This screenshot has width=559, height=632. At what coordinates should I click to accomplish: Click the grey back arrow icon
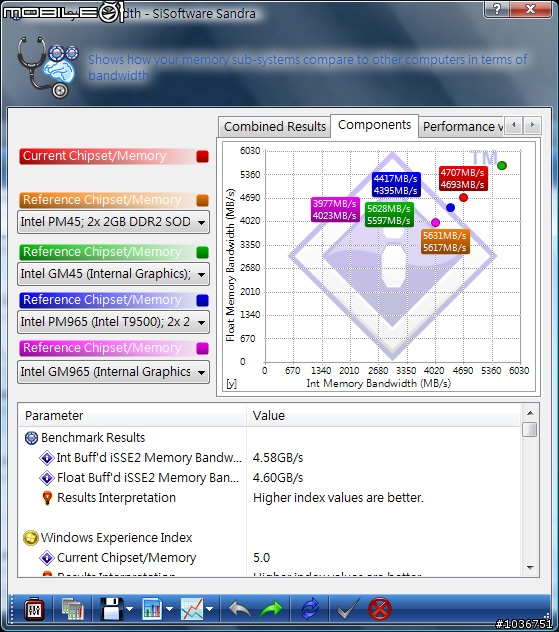coord(240,609)
